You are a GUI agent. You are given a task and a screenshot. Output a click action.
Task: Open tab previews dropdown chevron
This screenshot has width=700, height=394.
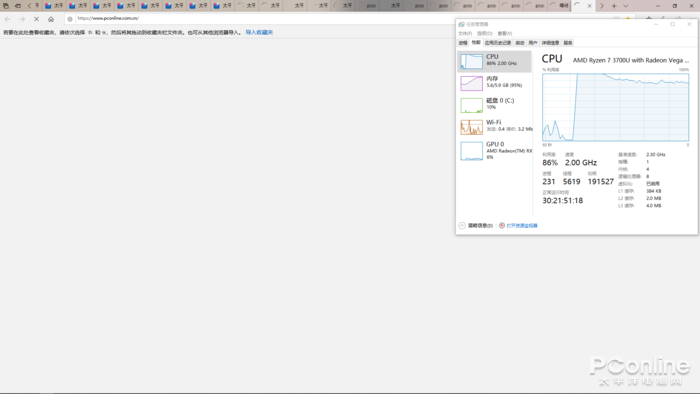point(625,6)
